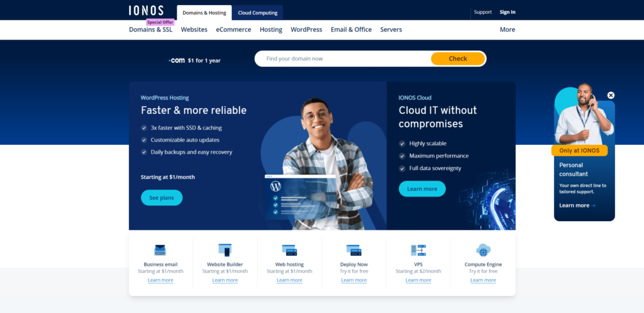Image resolution: width=644 pixels, height=313 pixels.
Task: Click the IONOS Cloud Learn more button
Action: point(422,189)
